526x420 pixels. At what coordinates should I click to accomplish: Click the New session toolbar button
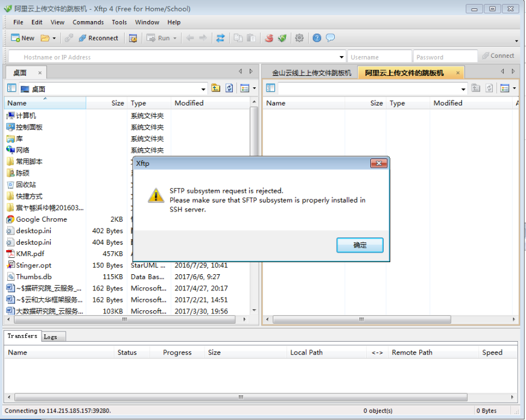point(22,38)
